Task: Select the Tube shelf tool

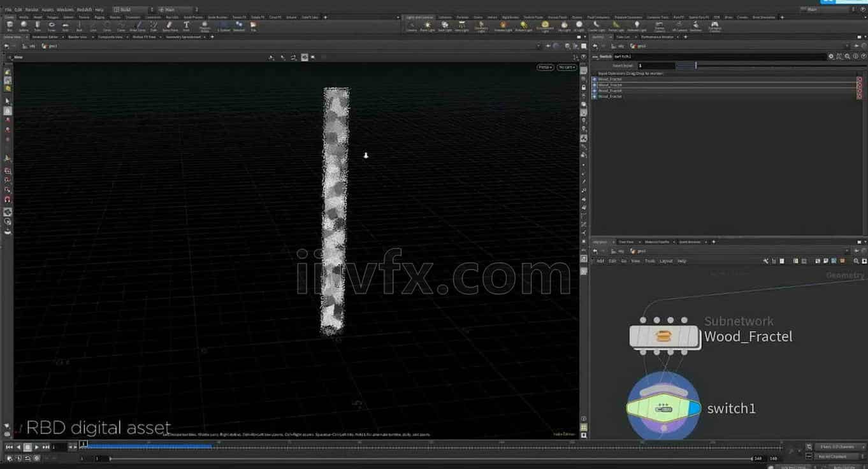Action: (38, 25)
